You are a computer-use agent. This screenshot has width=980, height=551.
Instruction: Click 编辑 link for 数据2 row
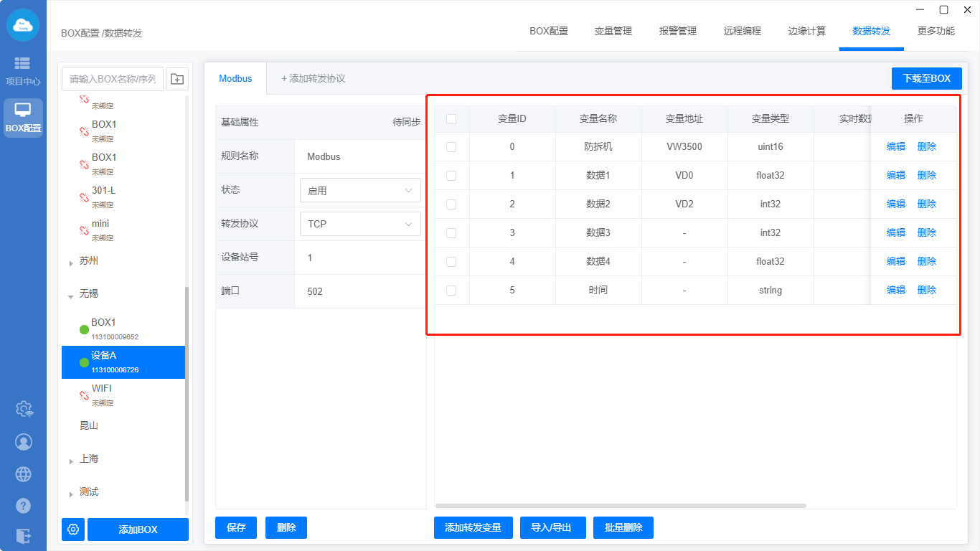895,204
